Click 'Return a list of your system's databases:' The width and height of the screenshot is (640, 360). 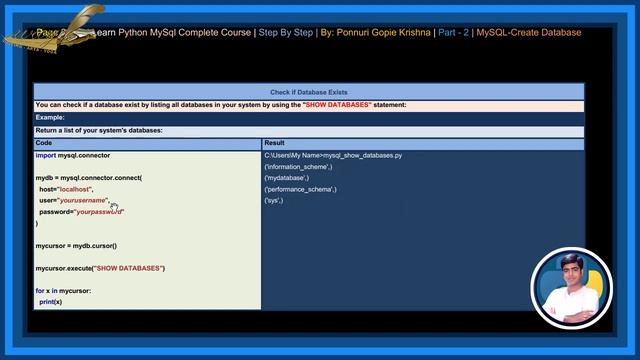(99, 131)
